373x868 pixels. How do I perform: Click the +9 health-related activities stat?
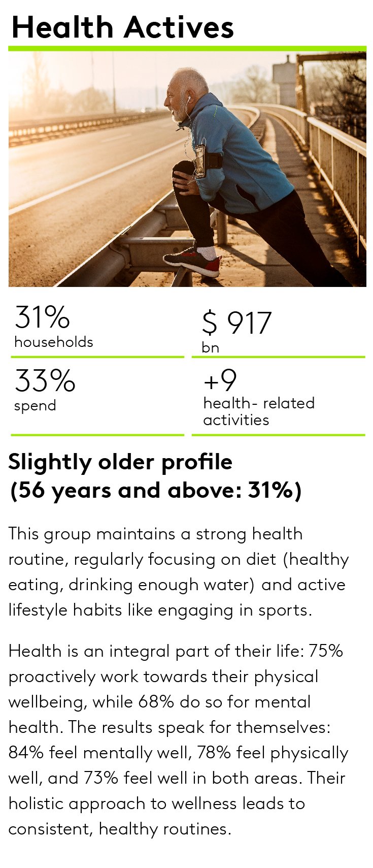[x=258, y=398]
